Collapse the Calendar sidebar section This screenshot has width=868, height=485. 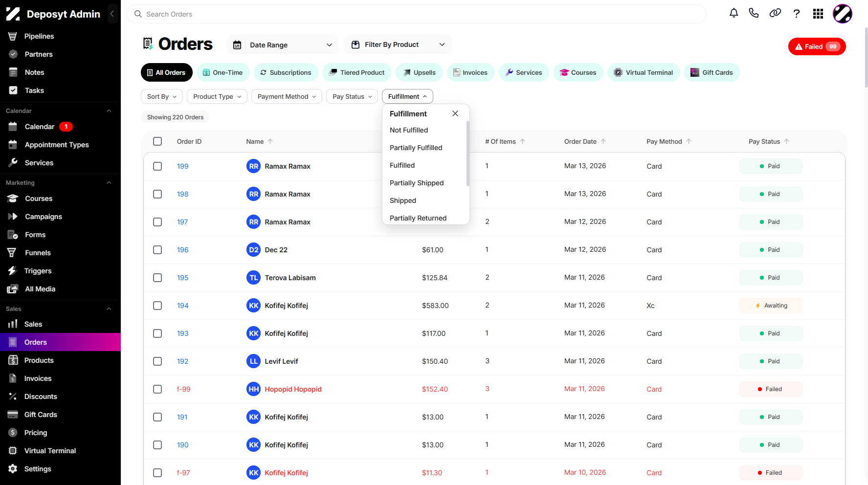pyautogui.click(x=109, y=111)
